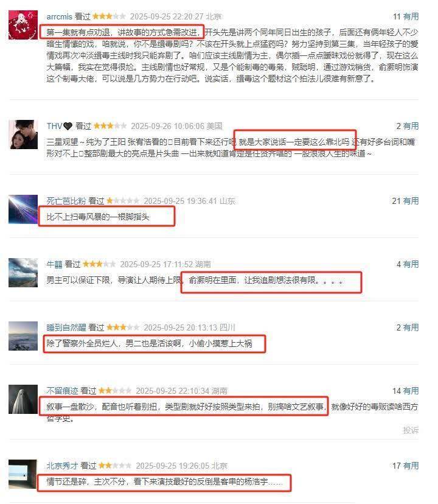438x504 pixels.
Task: Open arrcmis user avatar
Action: (23, 25)
